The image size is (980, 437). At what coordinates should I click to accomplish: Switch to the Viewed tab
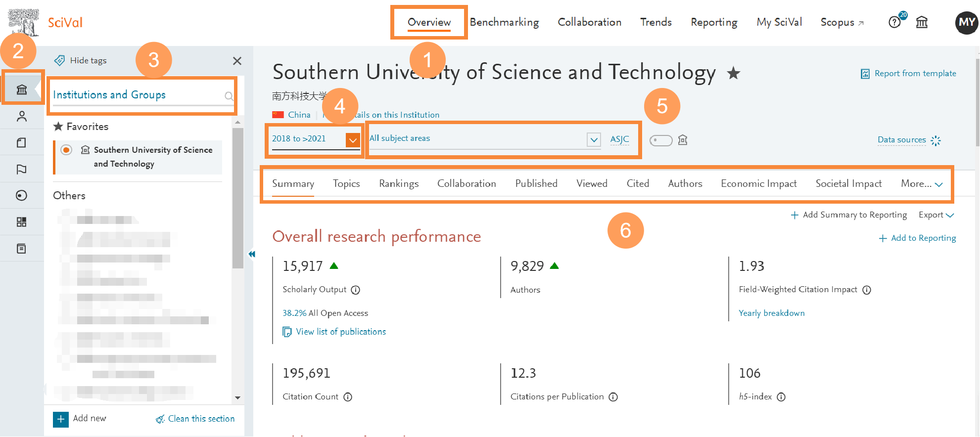click(x=592, y=184)
